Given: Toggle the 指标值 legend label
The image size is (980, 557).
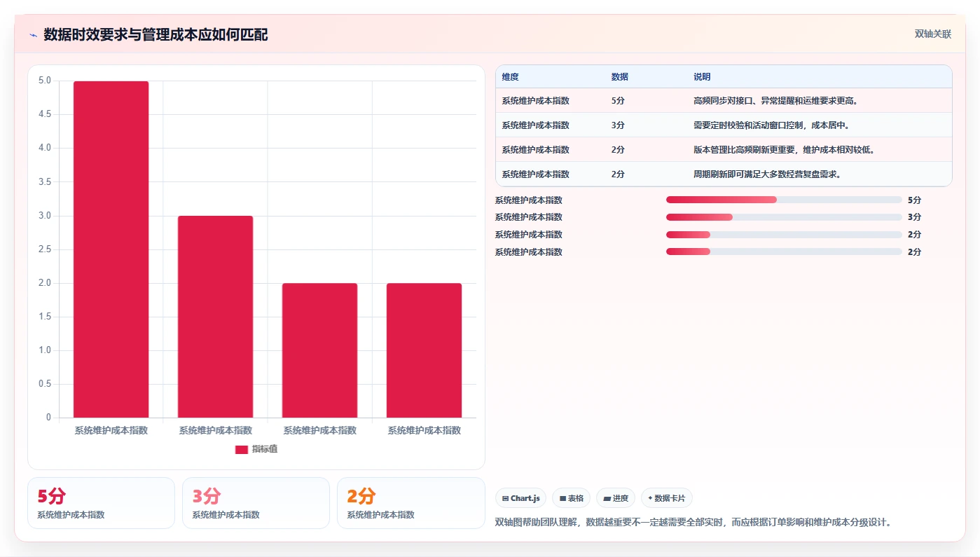Looking at the screenshot, I should tap(265, 450).
